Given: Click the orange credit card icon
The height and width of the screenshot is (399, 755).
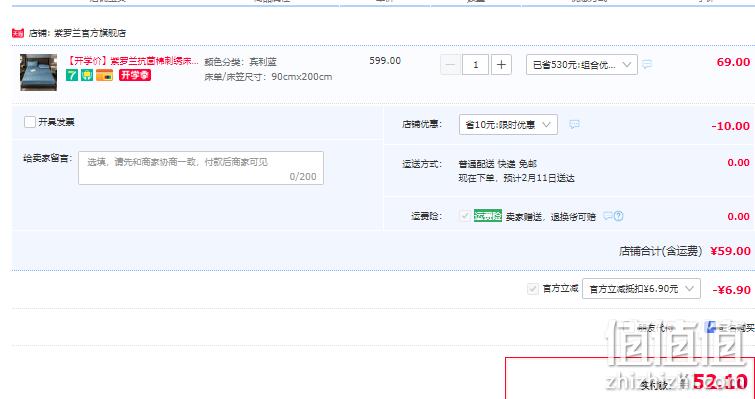Looking at the screenshot, I should pyautogui.click(x=104, y=75).
